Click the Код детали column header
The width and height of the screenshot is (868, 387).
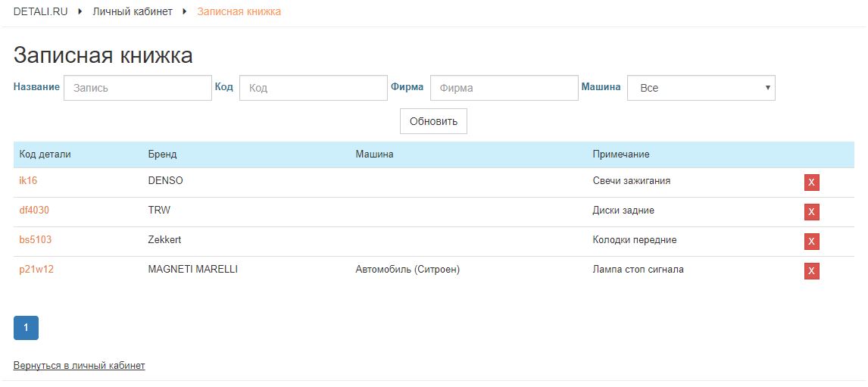click(x=45, y=154)
